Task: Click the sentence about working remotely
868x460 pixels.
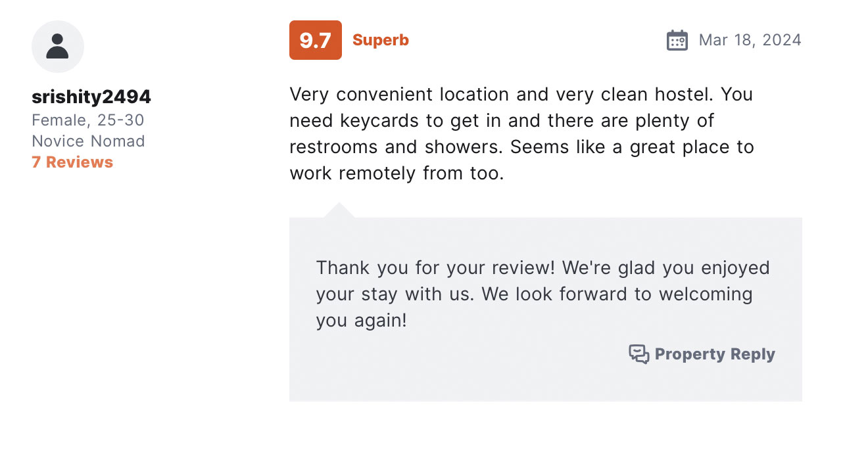Action: pyautogui.click(x=521, y=160)
